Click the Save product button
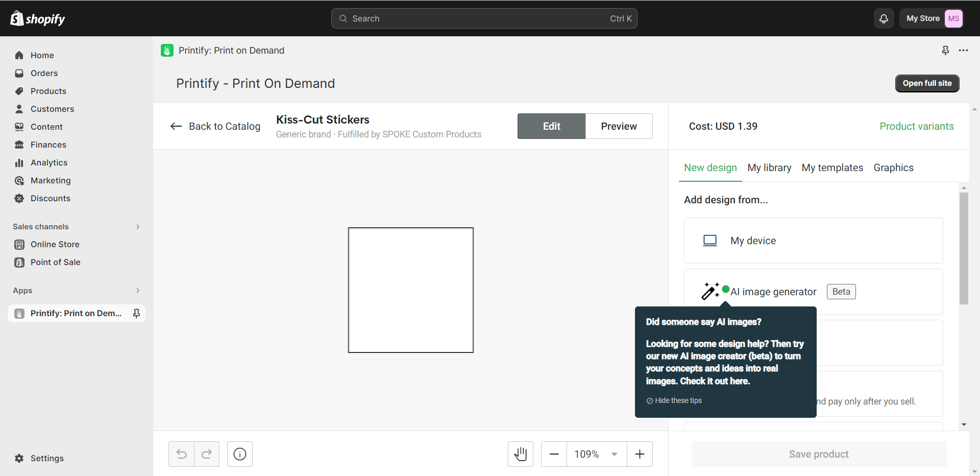980x476 pixels. click(x=818, y=454)
